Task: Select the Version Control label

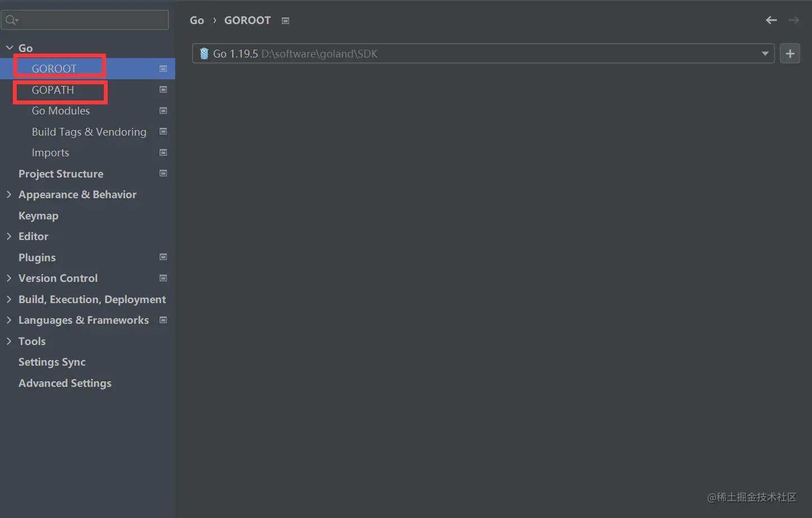Action: point(58,278)
